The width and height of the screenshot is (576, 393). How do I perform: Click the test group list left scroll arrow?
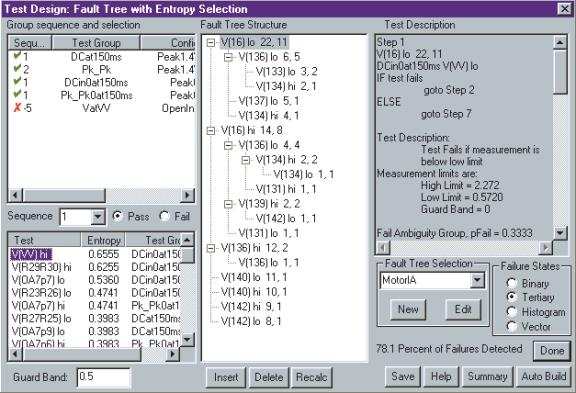[x=15, y=195]
